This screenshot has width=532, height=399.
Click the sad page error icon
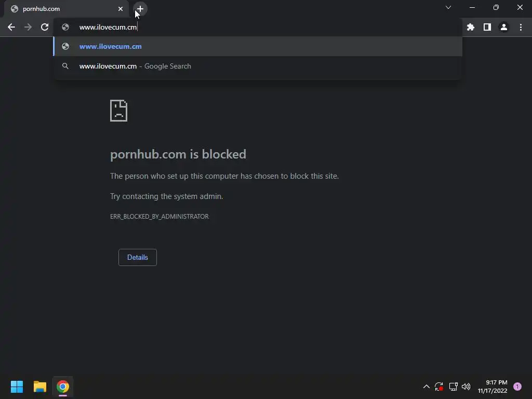(119, 111)
